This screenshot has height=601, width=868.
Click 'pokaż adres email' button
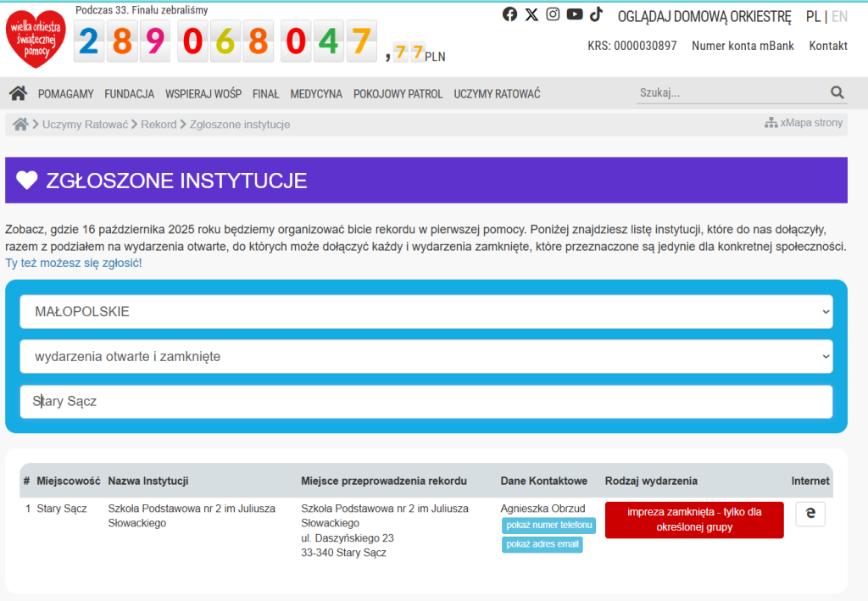tap(542, 544)
